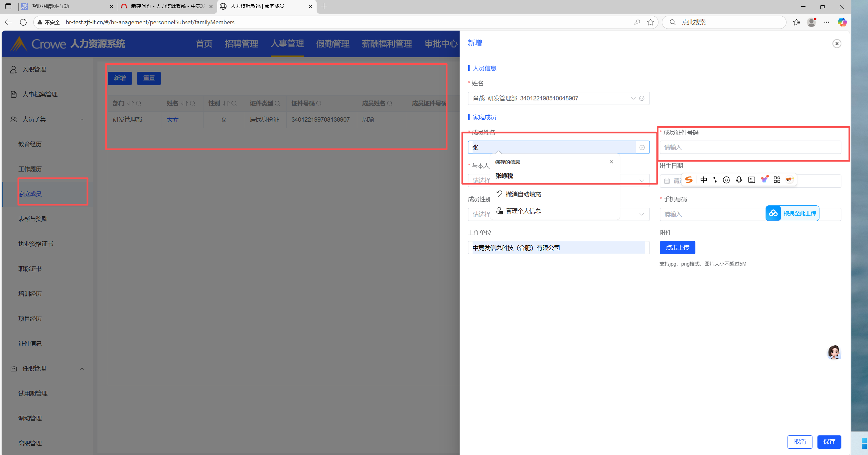
Task: Open the Sogou toolbox grid icon
Action: click(777, 180)
